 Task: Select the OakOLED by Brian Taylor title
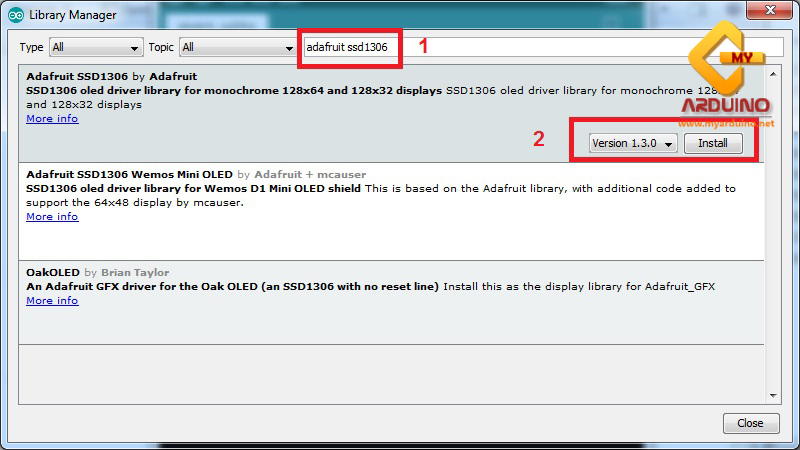(97, 272)
